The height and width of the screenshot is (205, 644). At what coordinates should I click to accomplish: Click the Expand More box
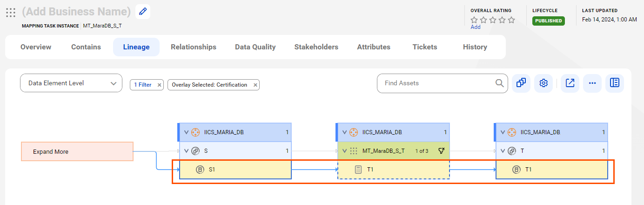(77, 151)
